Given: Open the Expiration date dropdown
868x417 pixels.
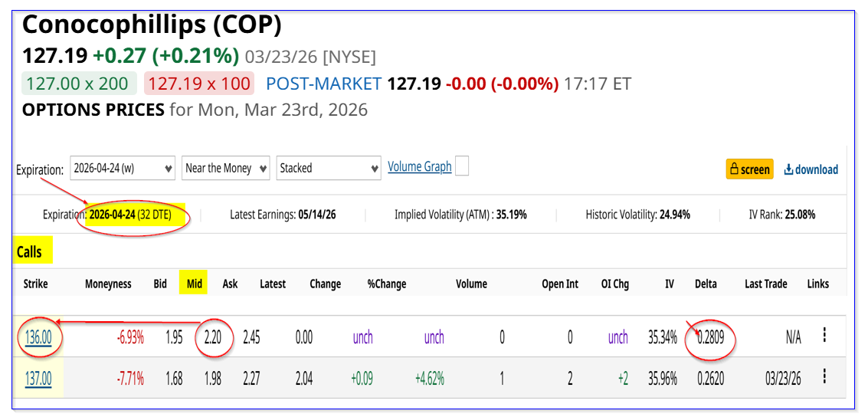Looking at the screenshot, I should pyautogui.click(x=123, y=168).
